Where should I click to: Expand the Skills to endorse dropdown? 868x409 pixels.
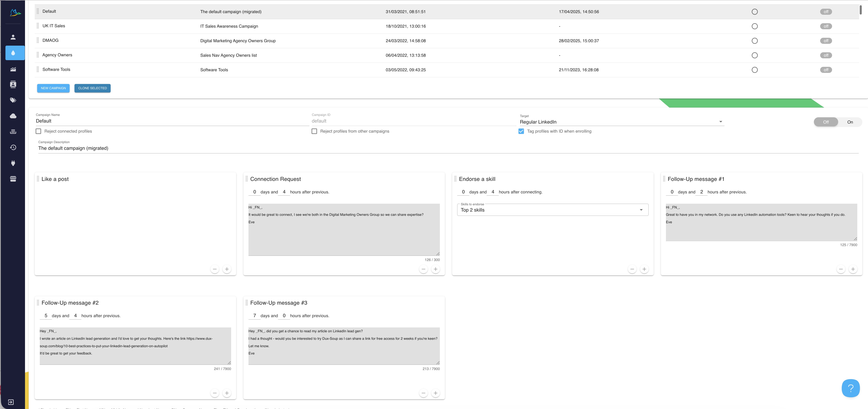553,210
